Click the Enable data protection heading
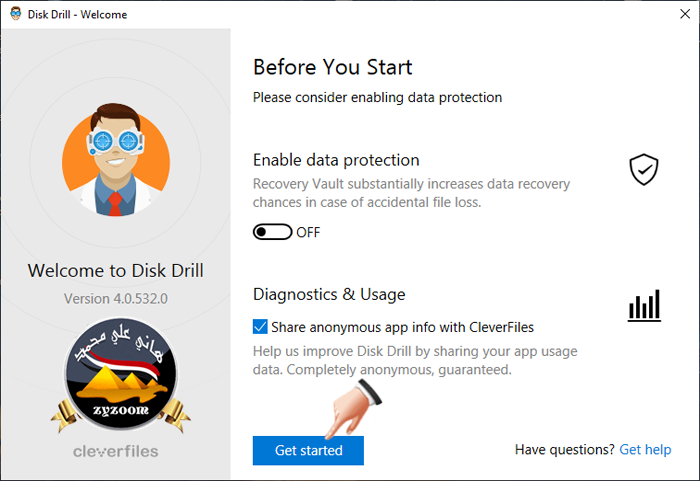Screen dimensions: 700x481 point(336,160)
